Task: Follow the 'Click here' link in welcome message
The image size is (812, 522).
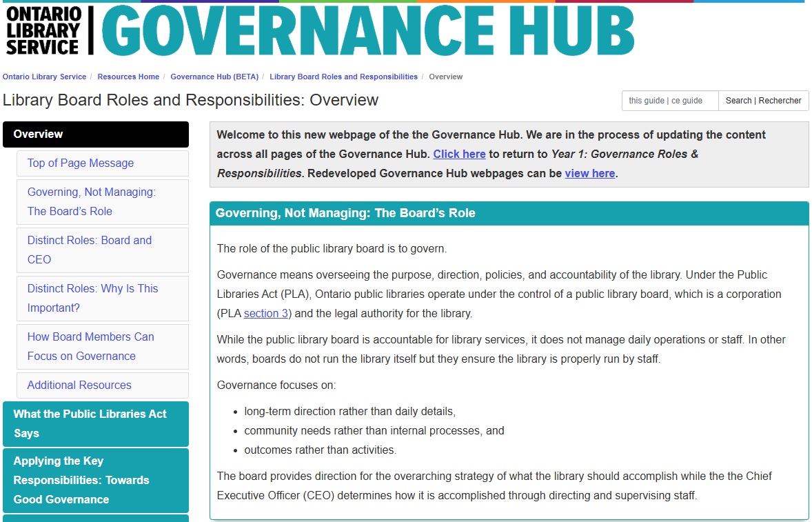Action: coord(459,154)
